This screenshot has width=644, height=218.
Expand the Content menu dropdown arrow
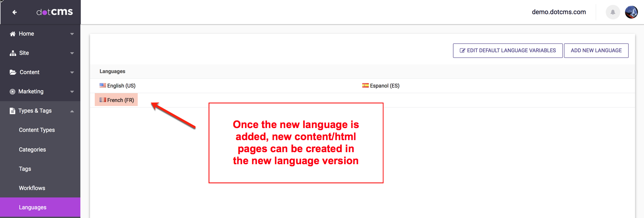coord(72,73)
